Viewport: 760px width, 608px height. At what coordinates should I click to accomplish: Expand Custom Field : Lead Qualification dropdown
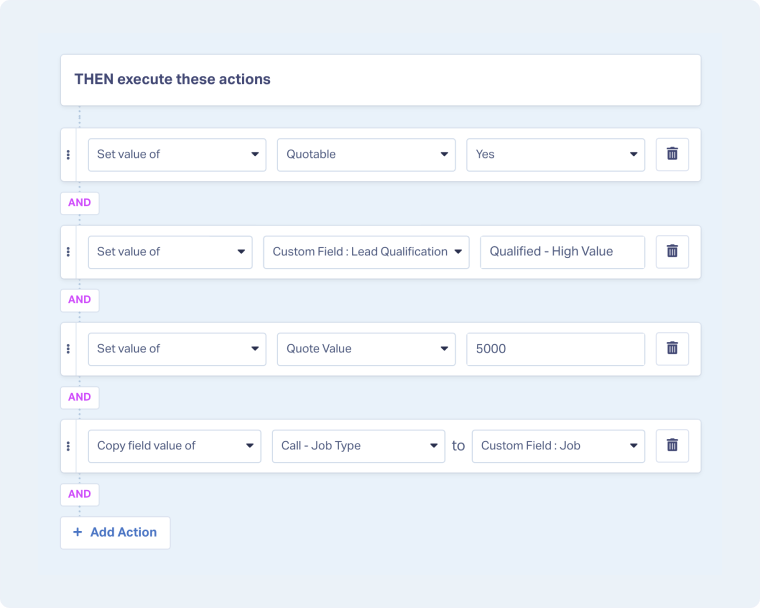coord(366,251)
